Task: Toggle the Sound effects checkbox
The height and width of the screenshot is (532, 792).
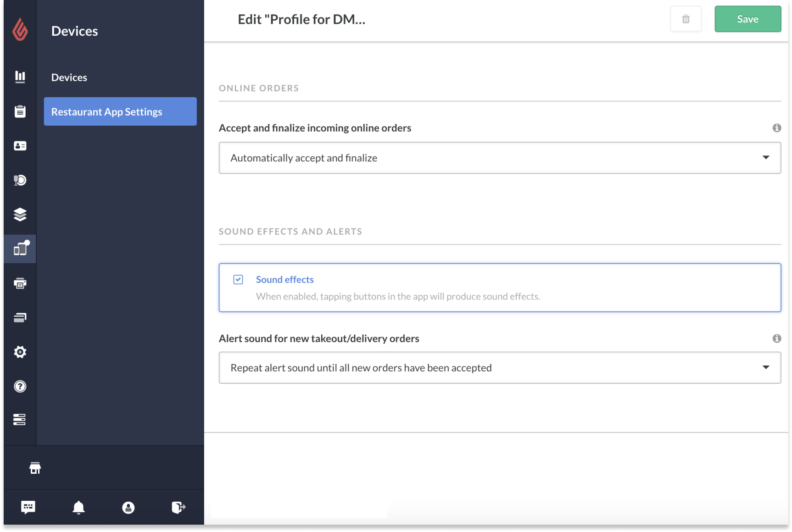Action: click(238, 280)
